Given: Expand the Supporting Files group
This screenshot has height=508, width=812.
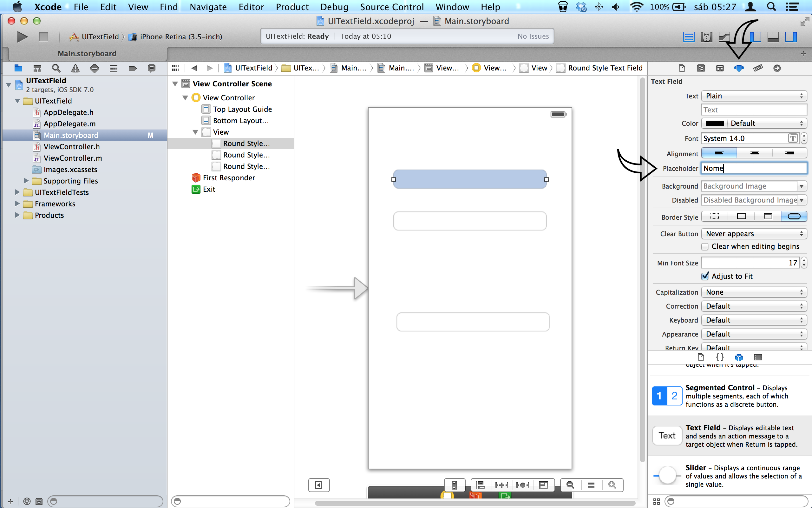Looking at the screenshot, I should [x=26, y=181].
